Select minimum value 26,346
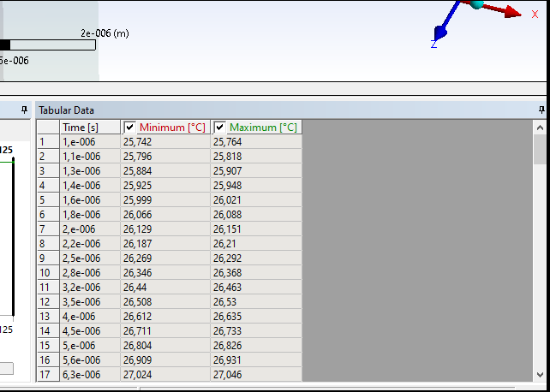The image size is (550, 392). (x=165, y=273)
